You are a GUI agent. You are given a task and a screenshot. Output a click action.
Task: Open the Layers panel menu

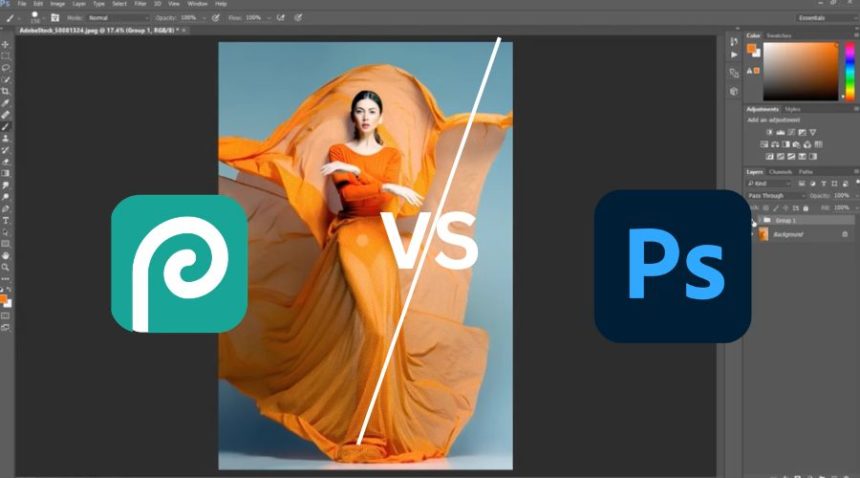click(856, 172)
